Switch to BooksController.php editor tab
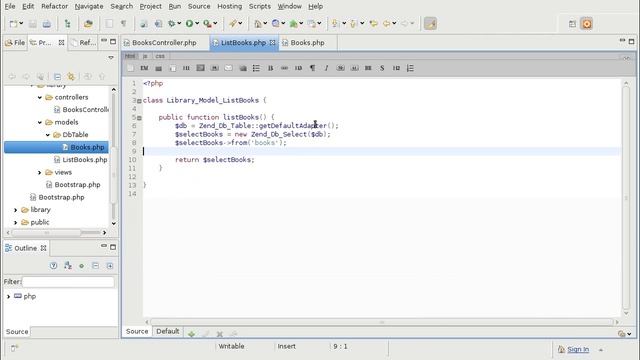The height and width of the screenshot is (360, 640). pos(164,43)
